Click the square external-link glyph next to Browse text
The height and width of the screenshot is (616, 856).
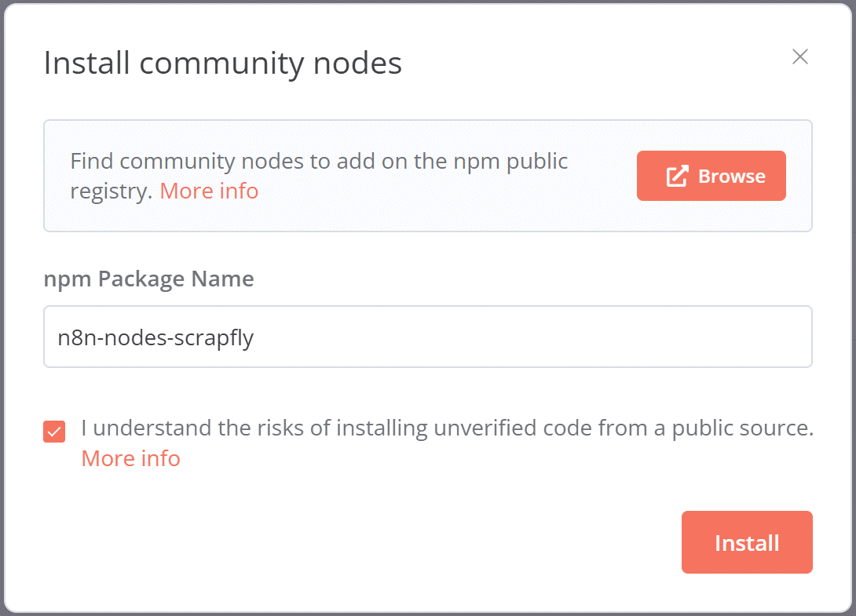[675, 176]
